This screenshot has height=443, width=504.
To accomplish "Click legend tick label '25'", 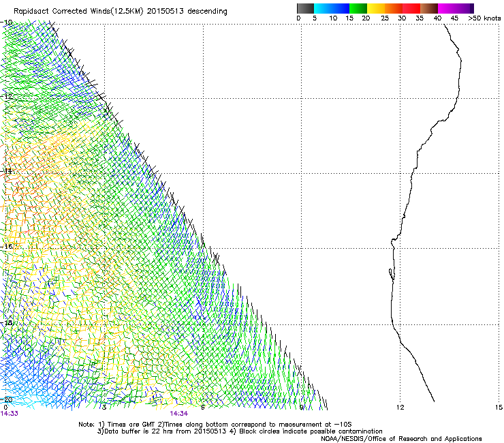I will click(x=385, y=18).
